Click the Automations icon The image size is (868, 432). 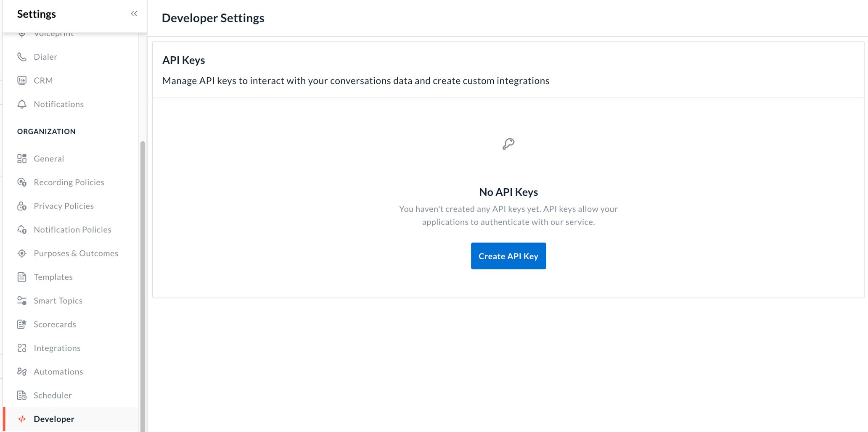pos(22,371)
